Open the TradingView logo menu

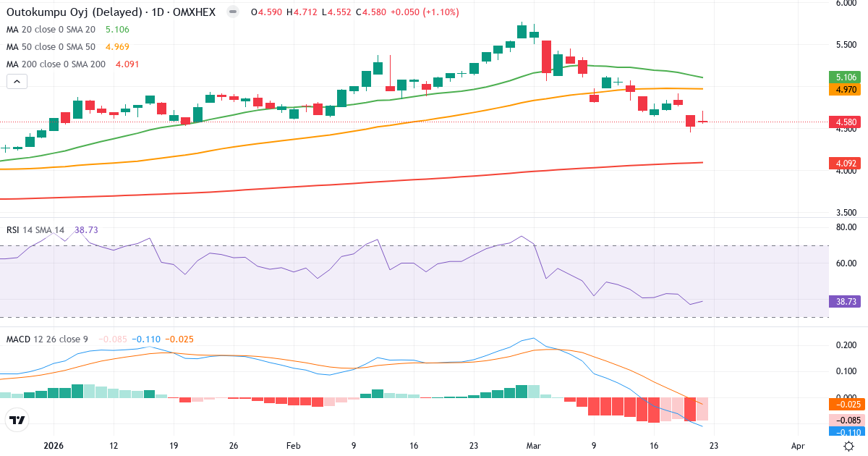pyautogui.click(x=19, y=420)
